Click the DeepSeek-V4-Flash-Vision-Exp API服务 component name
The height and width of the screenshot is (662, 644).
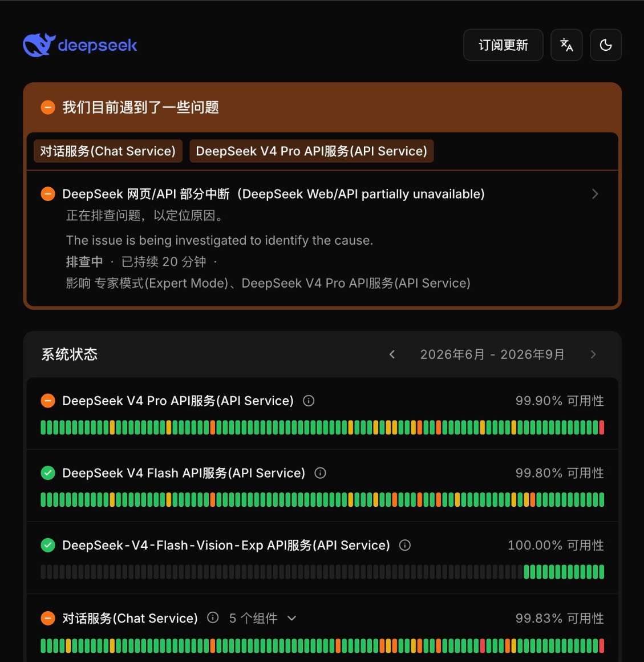click(x=226, y=545)
